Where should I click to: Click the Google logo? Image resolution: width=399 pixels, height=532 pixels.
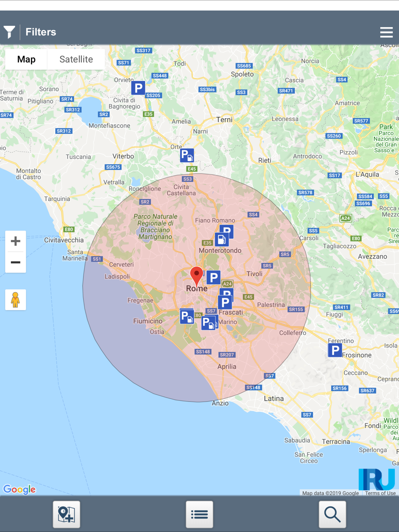point(19,489)
